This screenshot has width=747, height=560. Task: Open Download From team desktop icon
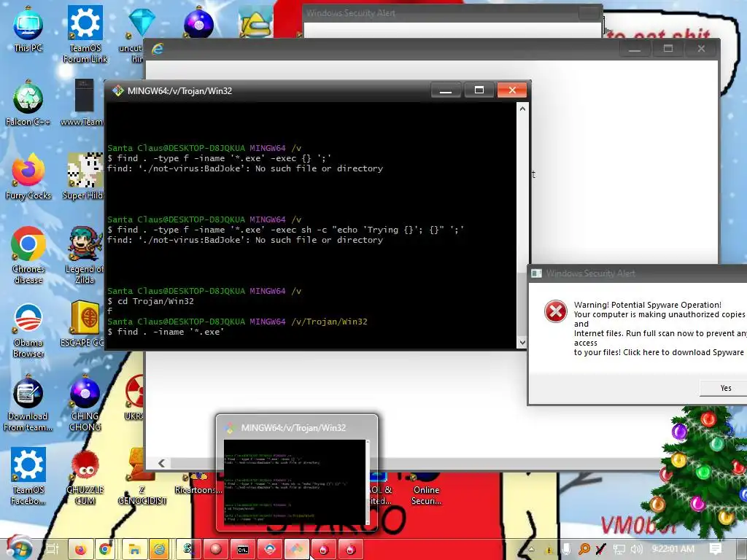tap(28, 402)
